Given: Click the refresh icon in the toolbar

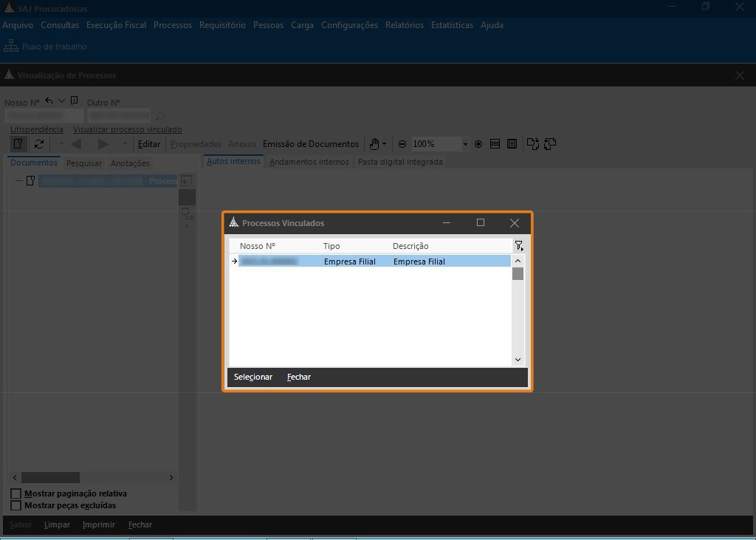Looking at the screenshot, I should pyautogui.click(x=39, y=144).
